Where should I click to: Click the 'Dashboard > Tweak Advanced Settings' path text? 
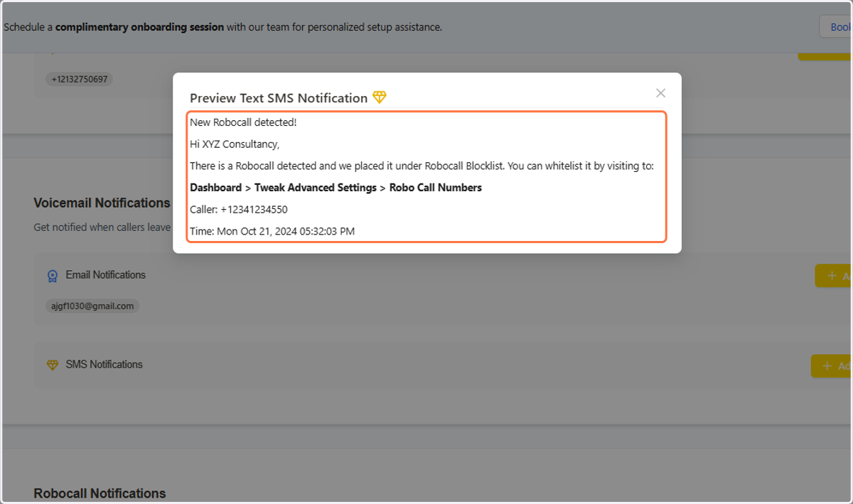coord(284,188)
